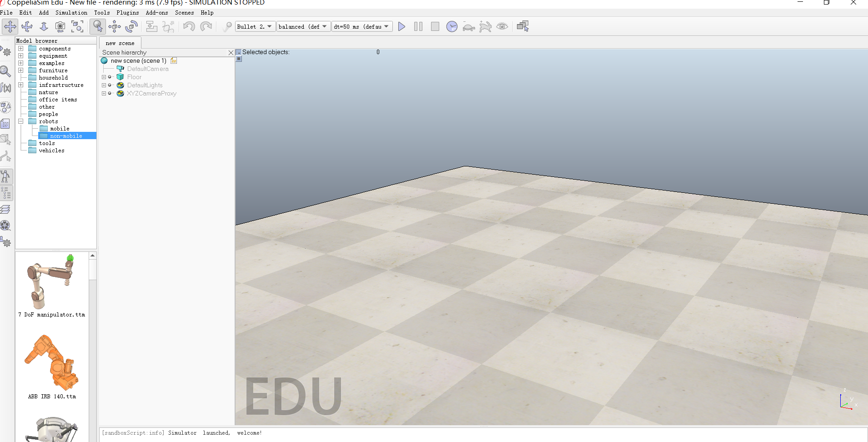868x442 pixels.
Task: Click the wrench icon before the Bullet dropdown
Action: (x=227, y=26)
